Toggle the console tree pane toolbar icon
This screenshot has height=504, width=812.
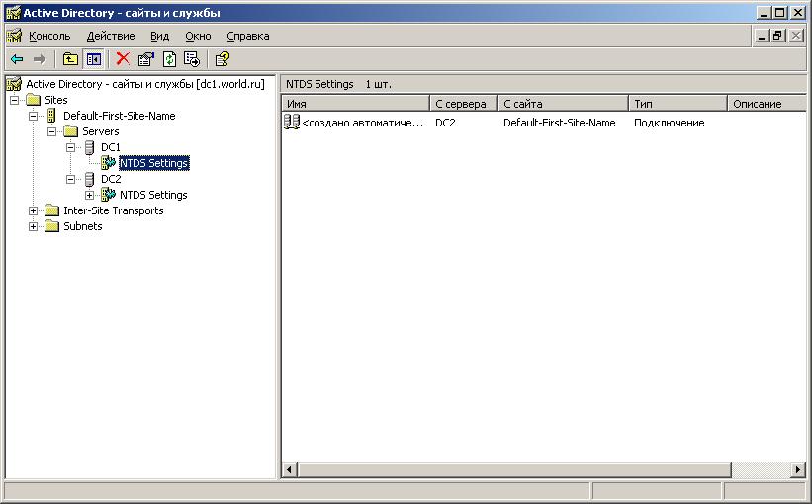coord(94,59)
